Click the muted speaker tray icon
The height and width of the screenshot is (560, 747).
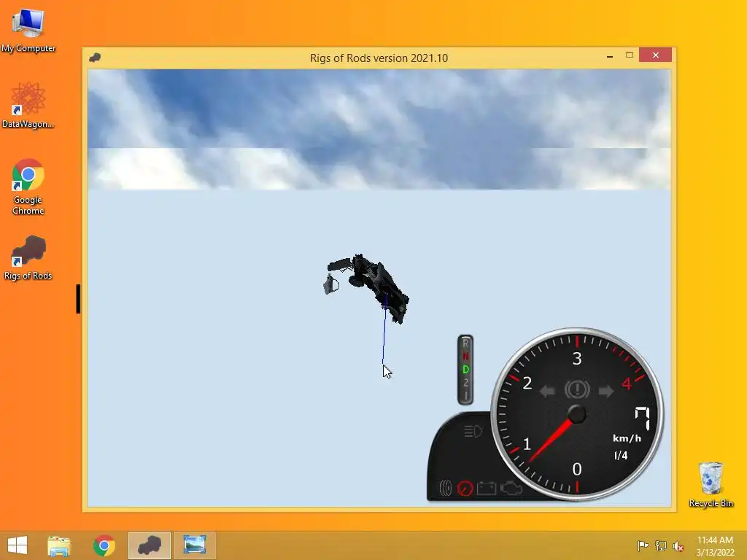678,546
